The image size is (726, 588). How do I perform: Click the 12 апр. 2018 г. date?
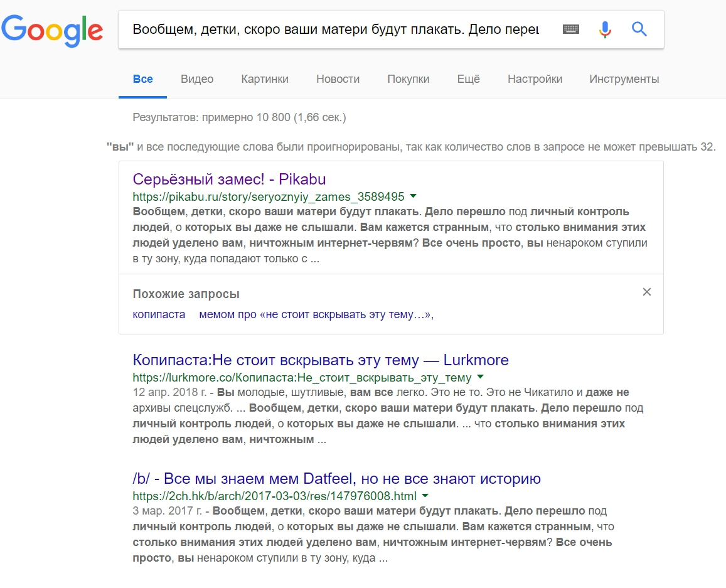(x=169, y=392)
